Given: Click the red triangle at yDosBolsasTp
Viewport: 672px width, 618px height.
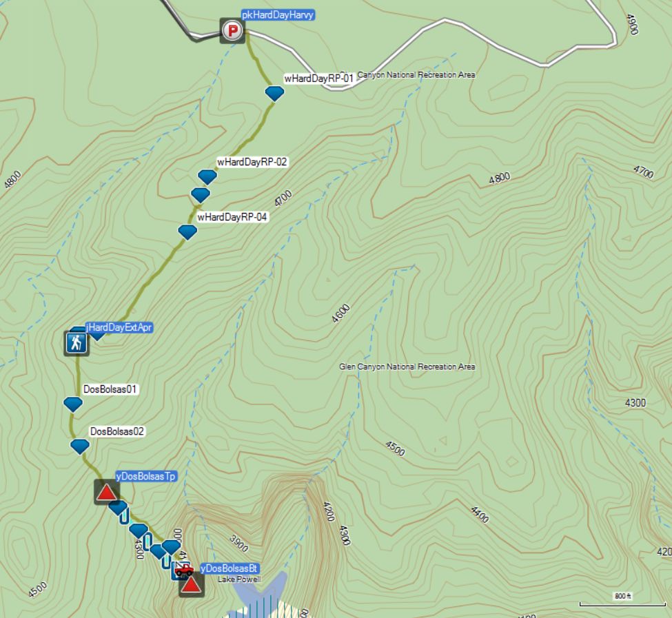Looking at the screenshot, I should pyautogui.click(x=107, y=493).
